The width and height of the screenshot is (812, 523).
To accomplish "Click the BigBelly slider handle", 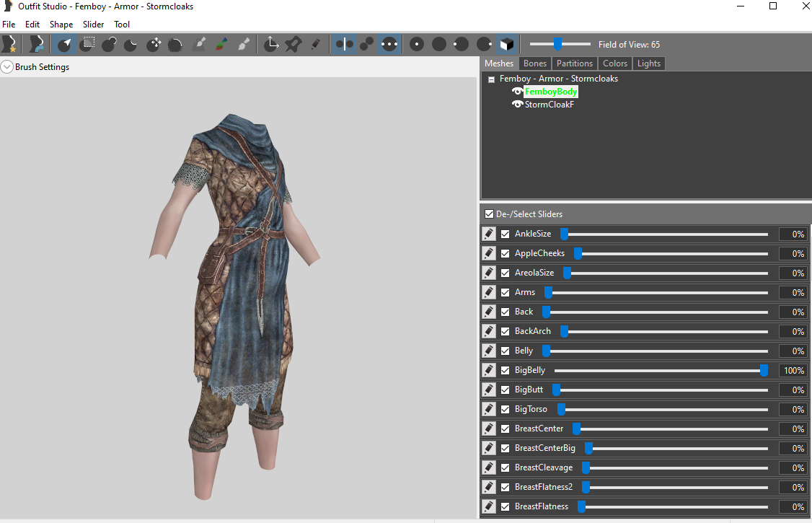I will click(x=764, y=370).
